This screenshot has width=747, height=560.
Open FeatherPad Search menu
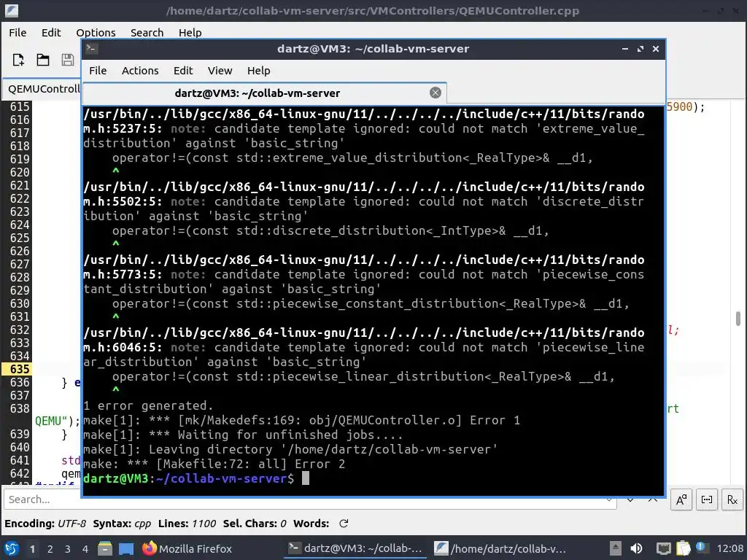click(147, 32)
